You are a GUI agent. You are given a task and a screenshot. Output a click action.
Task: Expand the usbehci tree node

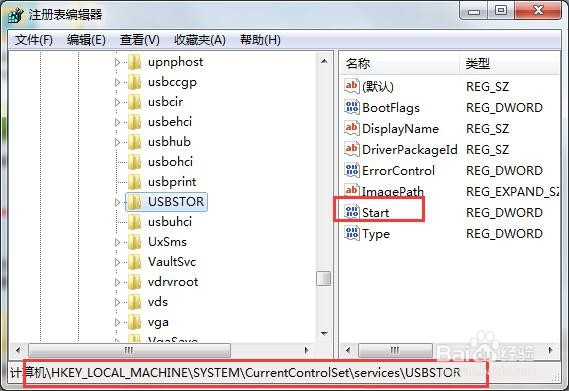pos(117,122)
